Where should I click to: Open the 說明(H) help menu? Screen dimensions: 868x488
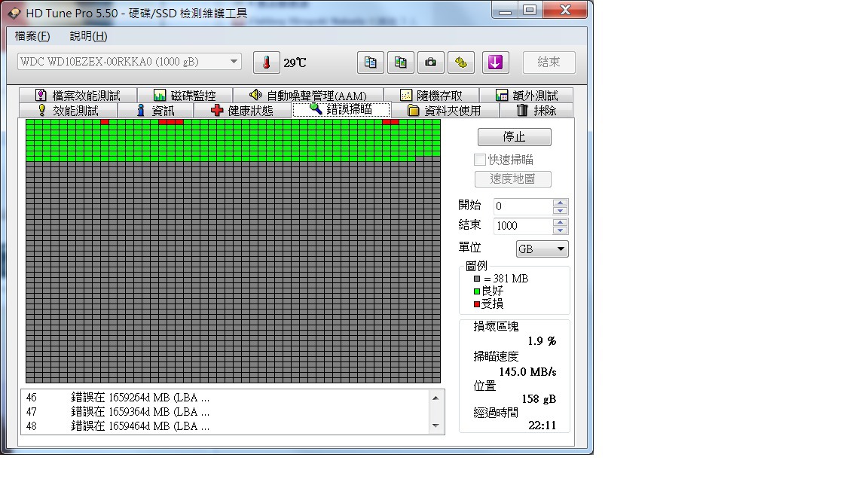[x=88, y=36]
